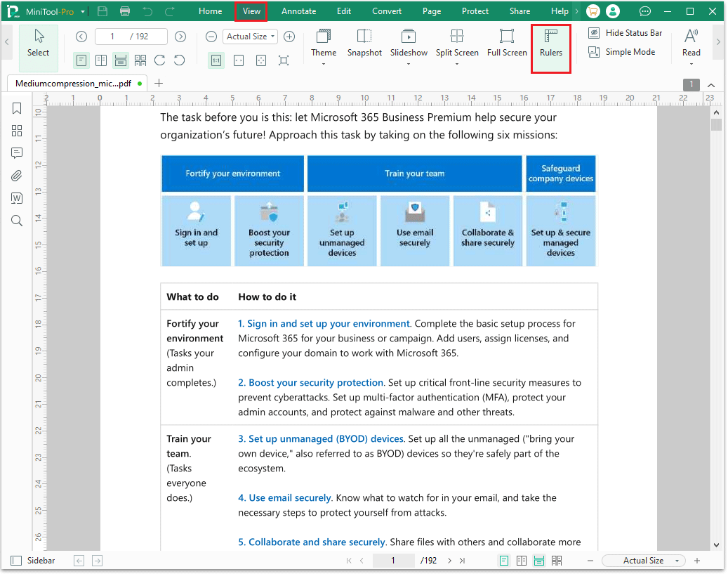The width and height of the screenshot is (728, 574).
Task: Click the page number field in toolbar
Action: click(x=131, y=37)
